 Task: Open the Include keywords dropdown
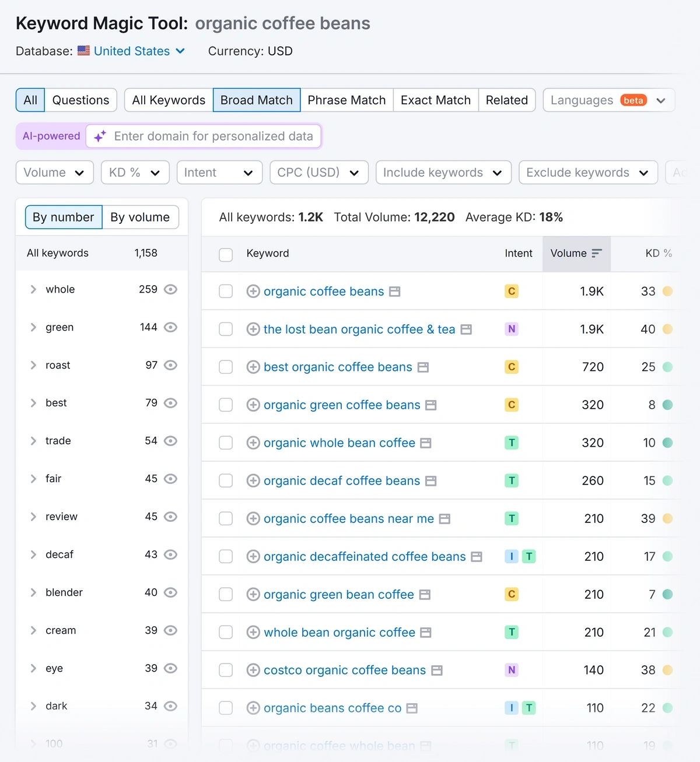coord(443,173)
